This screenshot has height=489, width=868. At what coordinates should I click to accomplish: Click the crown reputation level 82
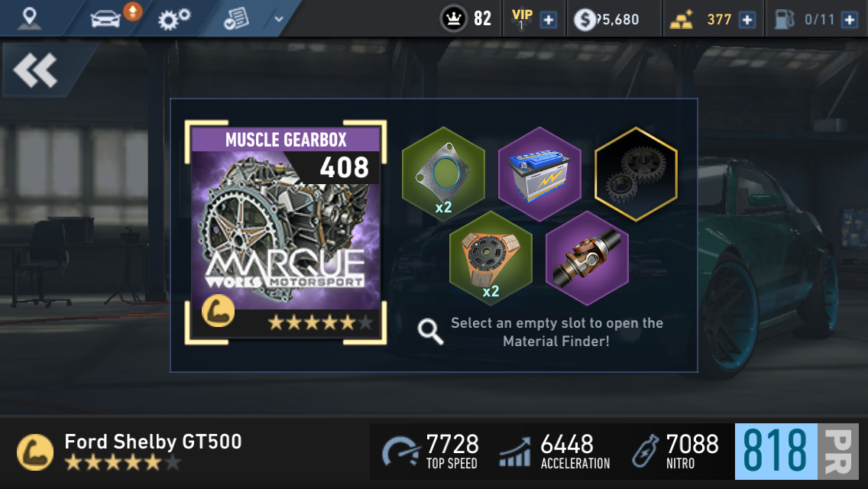tap(466, 19)
